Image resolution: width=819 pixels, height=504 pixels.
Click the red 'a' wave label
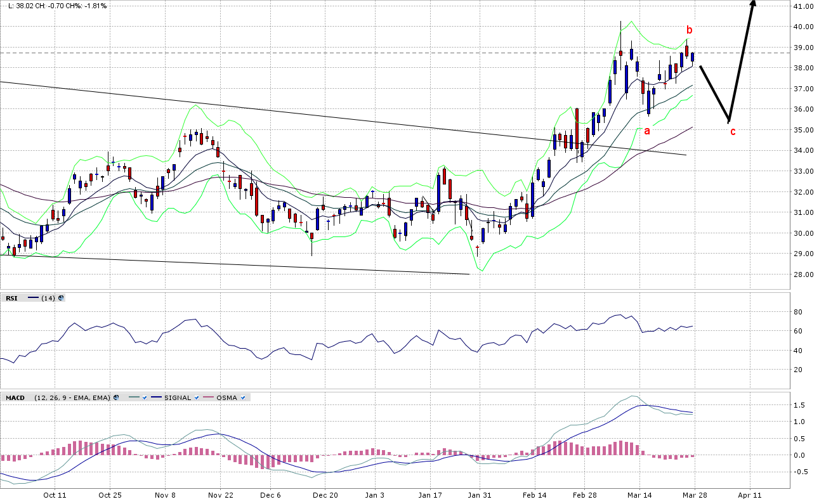(x=647, y=131)
